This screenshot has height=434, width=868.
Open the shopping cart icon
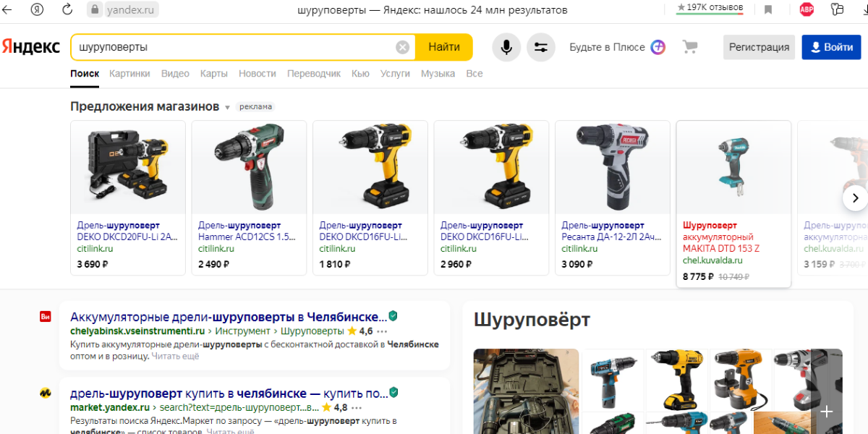point(689,46)
